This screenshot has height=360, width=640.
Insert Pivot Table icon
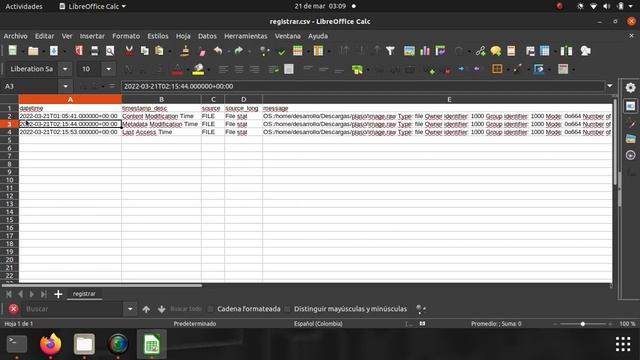coord(440,51)
